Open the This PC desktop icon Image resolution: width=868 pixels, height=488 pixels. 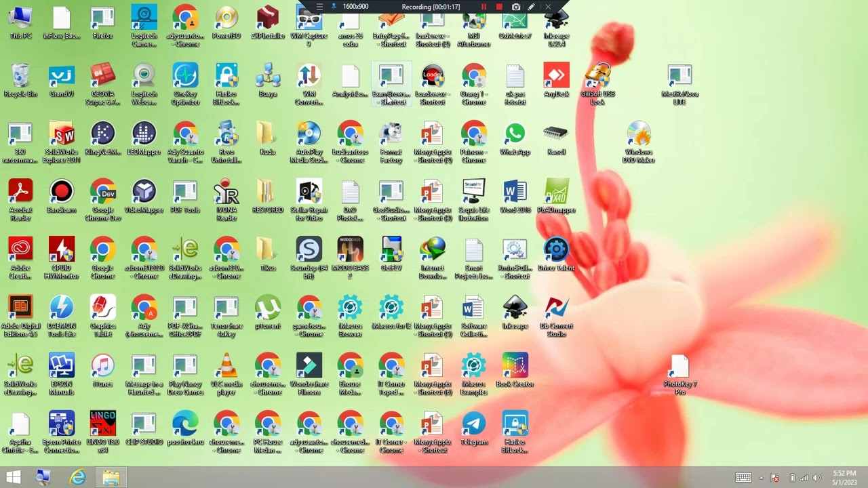coord(20,23)
